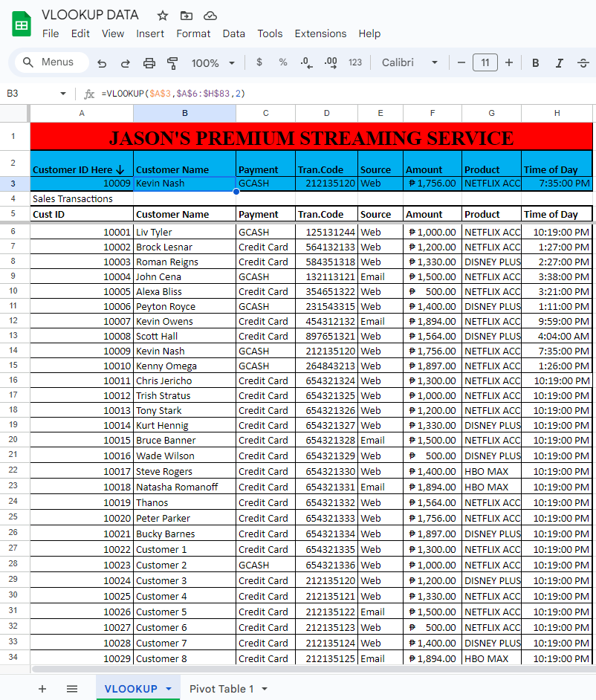596x700 pixels.
Task: Print the spreadsheet
Action: 149,63
